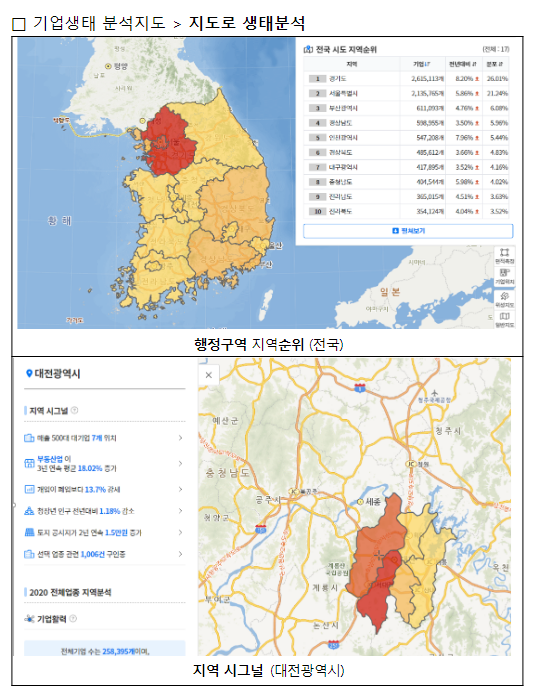
Task: Click the download icon in 전체보기 button
Action: 395,231
